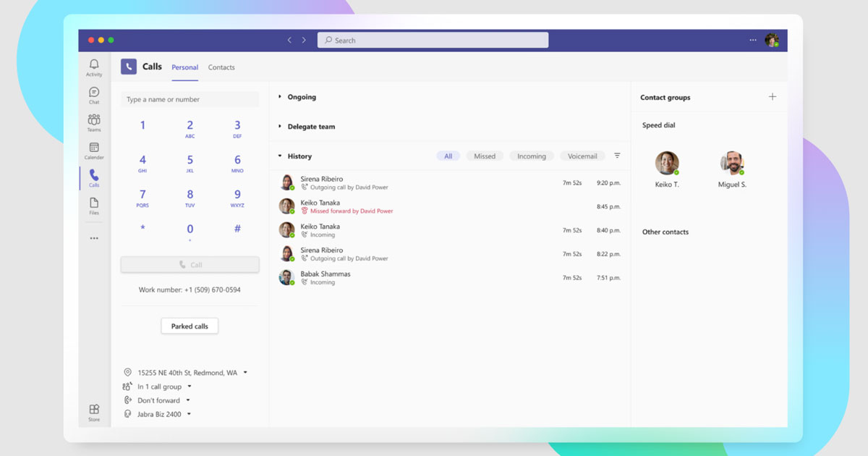Screen dimensions: 868x456
Task: Click Keiko T. speed dial avatar
Action: click(x=667, y=163)
